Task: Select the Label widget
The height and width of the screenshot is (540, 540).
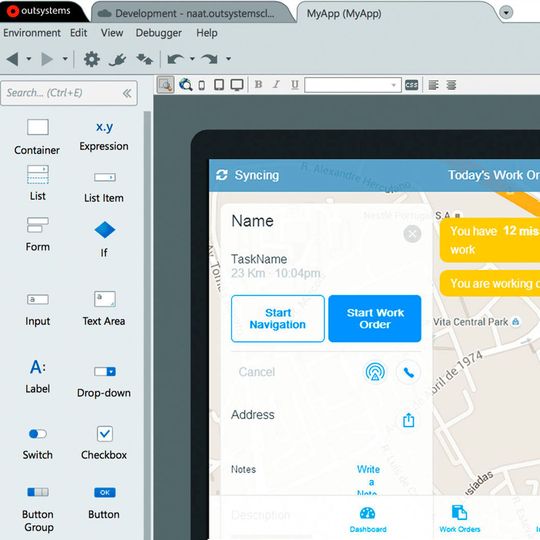Action: point(38,376)
